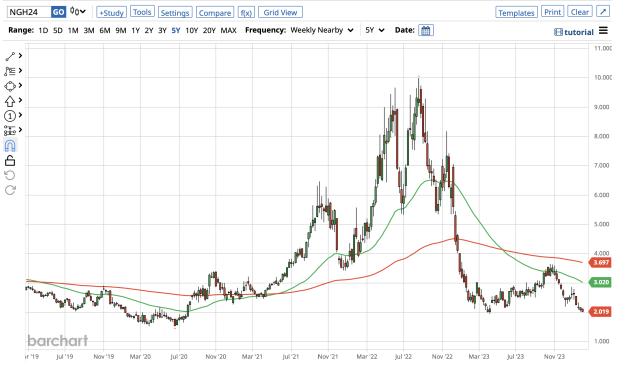
Task: Set range to 3M
Action: [x=89, y=30]
